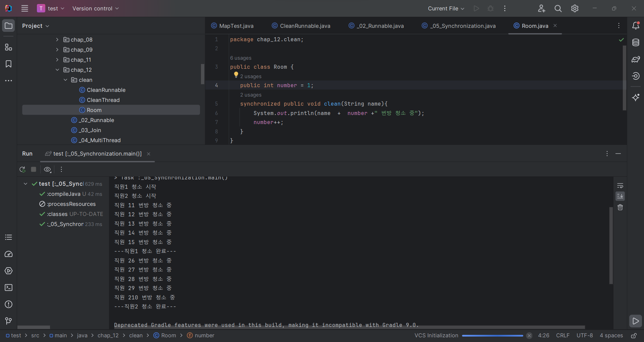Debug the current file bug icon
Image resolution: width=644 pixels, height=342 pixels.
coord(490,8)
